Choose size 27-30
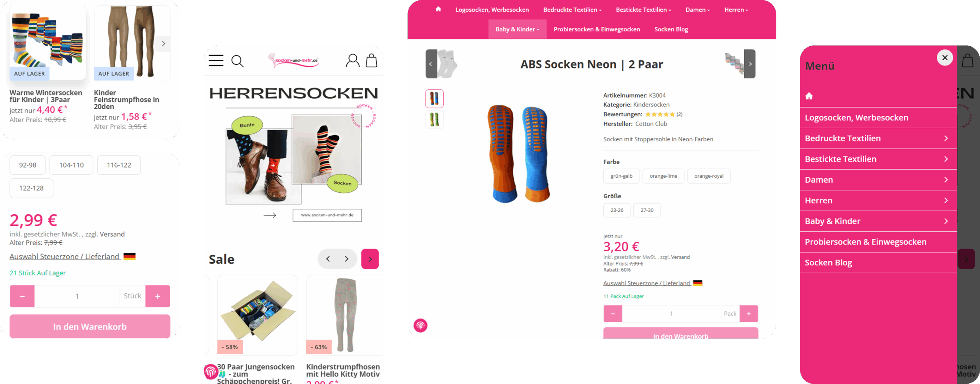This screenshot has width=980, height=384. pos(647,210)
